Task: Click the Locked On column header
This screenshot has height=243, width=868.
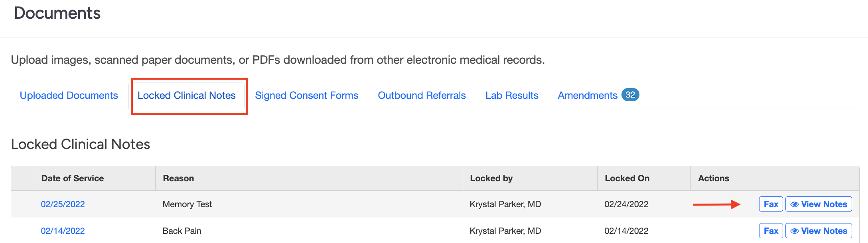Action: coord(627,178)
